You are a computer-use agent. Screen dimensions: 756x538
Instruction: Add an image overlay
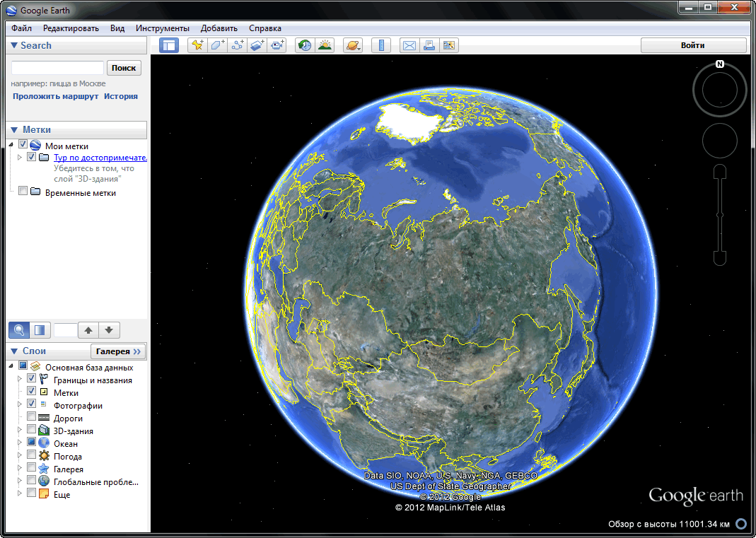[x=257, y=45]
